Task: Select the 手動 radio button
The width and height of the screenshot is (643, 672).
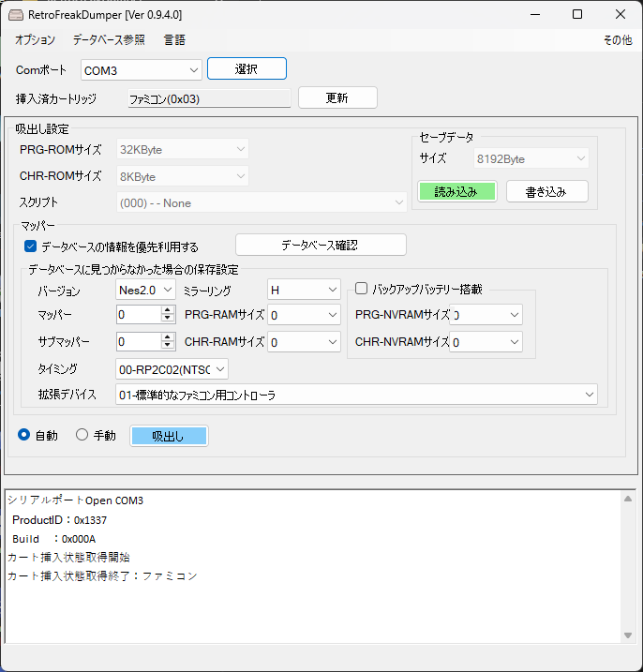Action: (82, 435)
